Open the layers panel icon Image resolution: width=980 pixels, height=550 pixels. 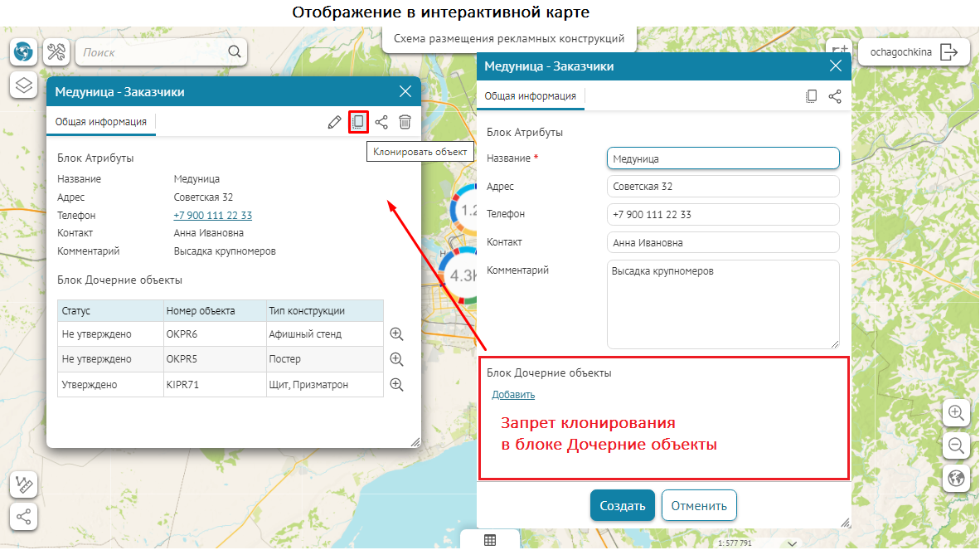coord(24,85)
